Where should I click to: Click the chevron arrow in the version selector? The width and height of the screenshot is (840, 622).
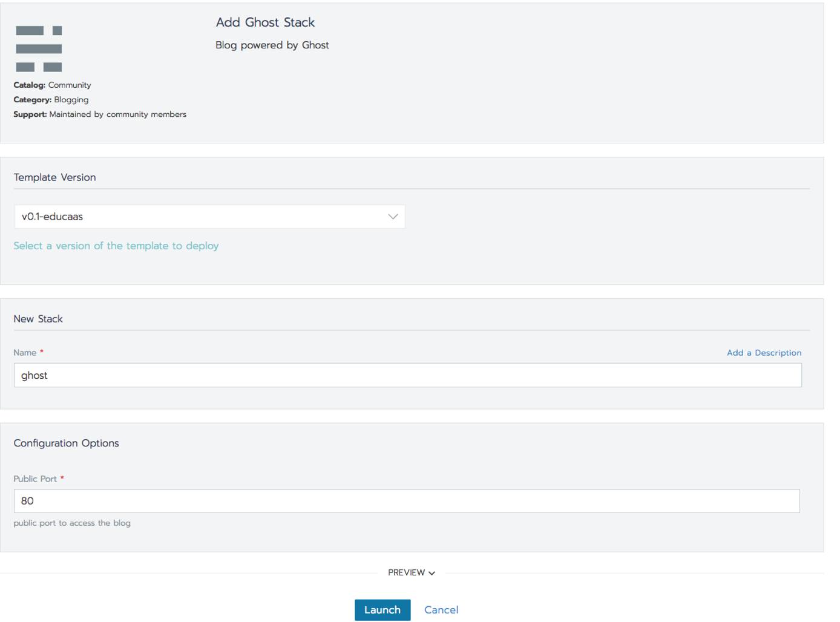(393, 217)
